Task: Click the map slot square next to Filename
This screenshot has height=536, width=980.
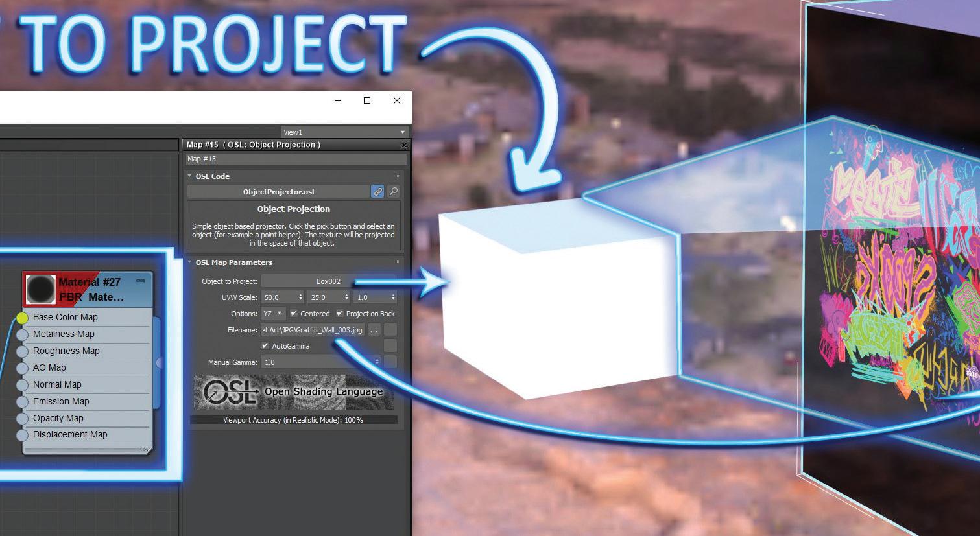Action: pos(390,330)
